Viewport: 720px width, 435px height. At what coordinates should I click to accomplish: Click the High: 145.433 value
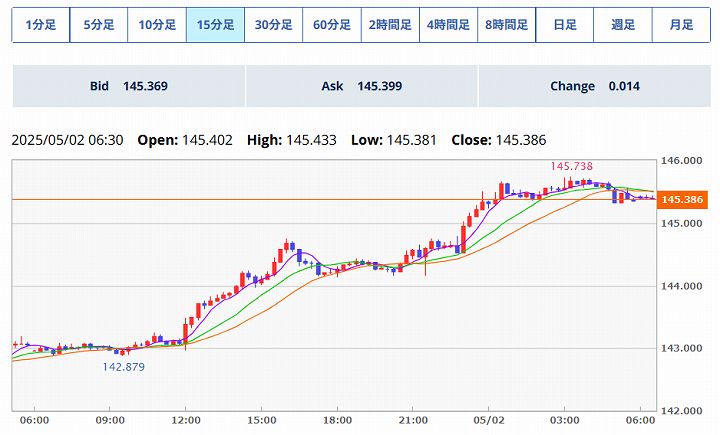point(292,140)
